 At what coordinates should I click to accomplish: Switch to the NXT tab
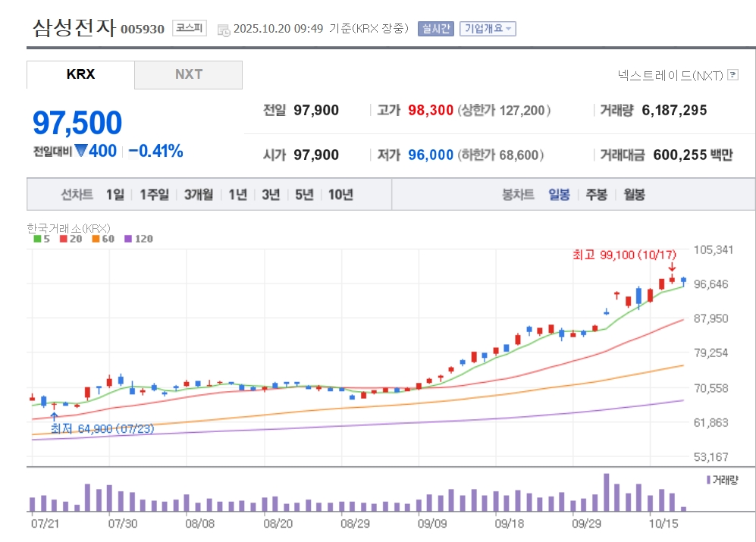(188, 74)
